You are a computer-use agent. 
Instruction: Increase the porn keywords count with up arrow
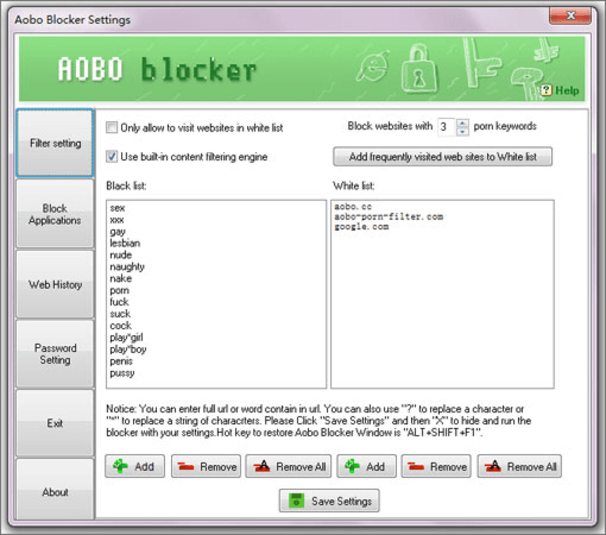coord(462,123)
